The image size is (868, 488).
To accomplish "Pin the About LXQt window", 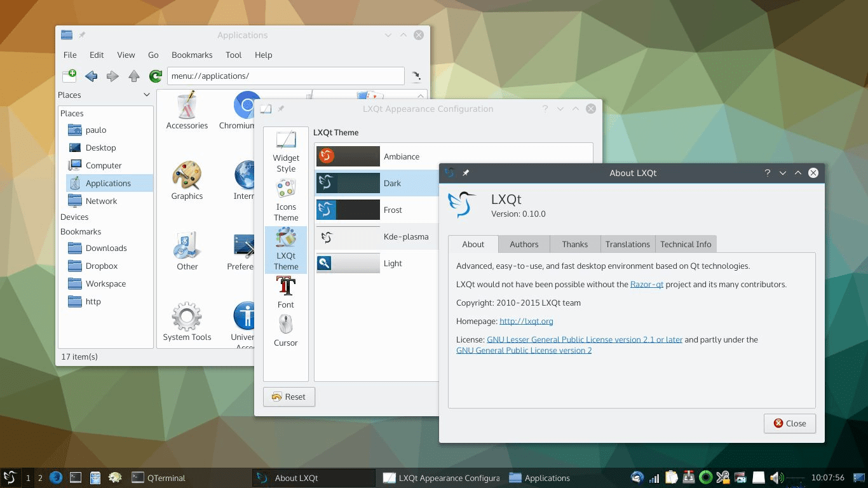I will click(467, 172).
